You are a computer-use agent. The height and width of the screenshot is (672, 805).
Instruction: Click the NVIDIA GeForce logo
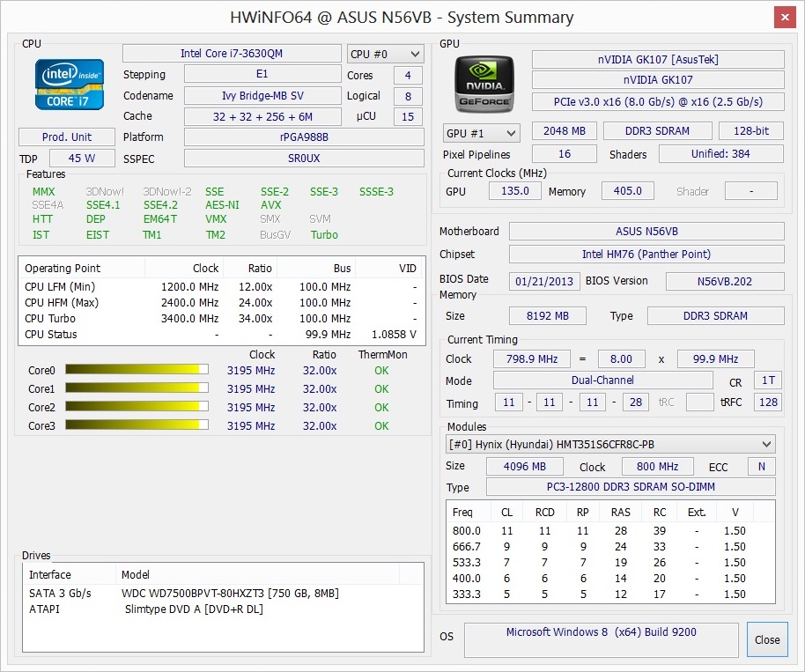click(484, 85)
